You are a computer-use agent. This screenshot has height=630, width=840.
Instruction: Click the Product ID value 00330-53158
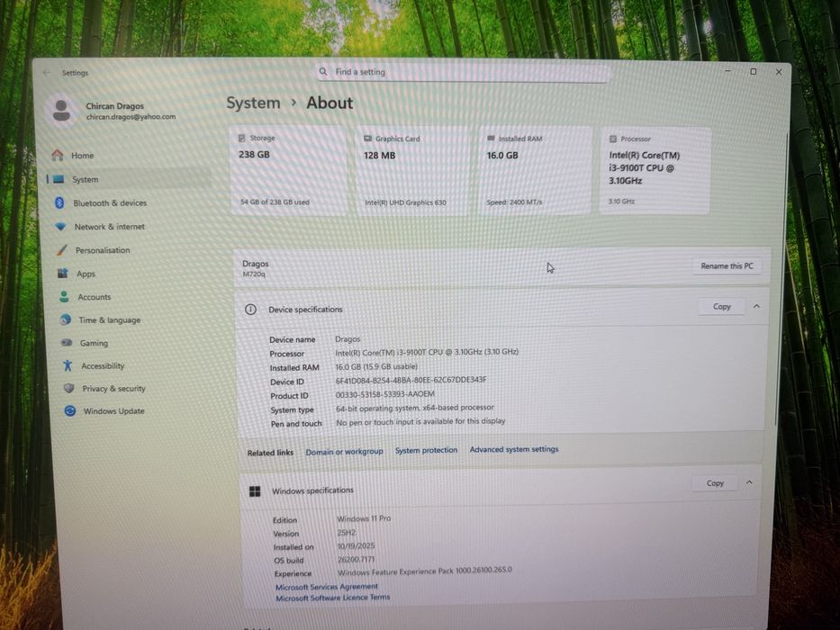(385, 394)
